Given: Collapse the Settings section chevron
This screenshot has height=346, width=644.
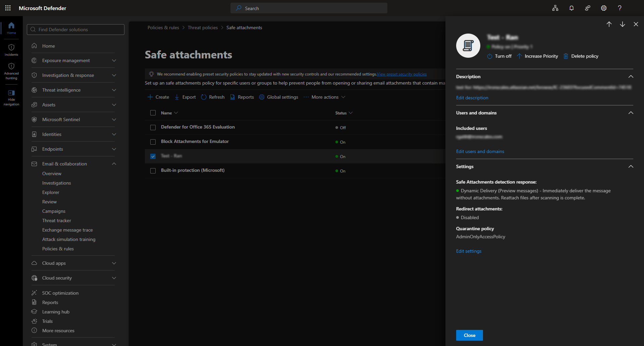Looking at the screenshot, I should 631,166.
